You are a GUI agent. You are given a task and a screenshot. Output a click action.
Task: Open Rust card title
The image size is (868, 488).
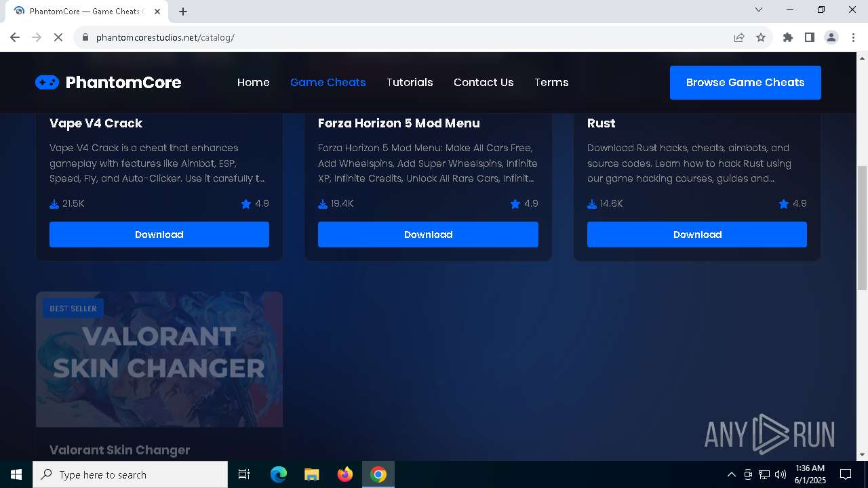601,123
